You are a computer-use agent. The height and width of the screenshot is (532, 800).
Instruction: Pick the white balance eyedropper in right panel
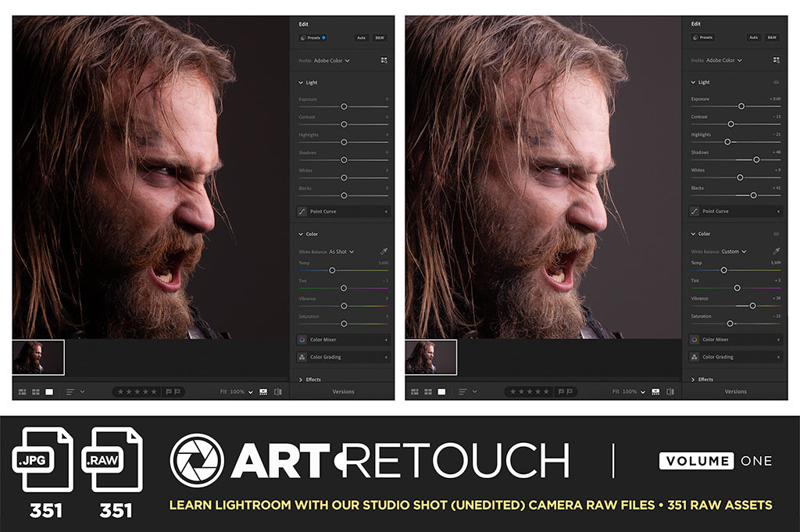(776, 251)
